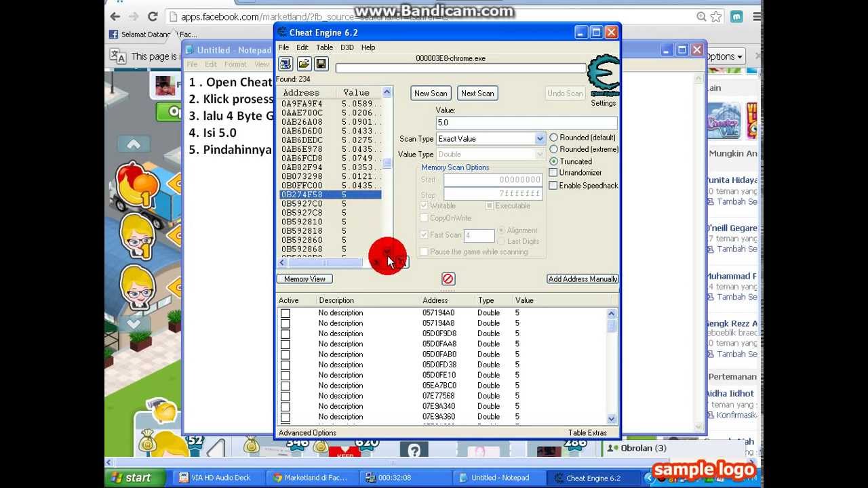Select Rounded (default) radio option
This screenshot has height=488, width=868.
[554, 138]
